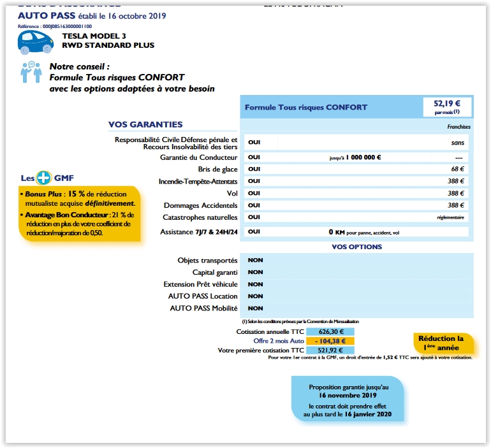491x448 pixels.
Task: Select the Convention de Mensualisation footnote
Action: (x=300, y=322)
